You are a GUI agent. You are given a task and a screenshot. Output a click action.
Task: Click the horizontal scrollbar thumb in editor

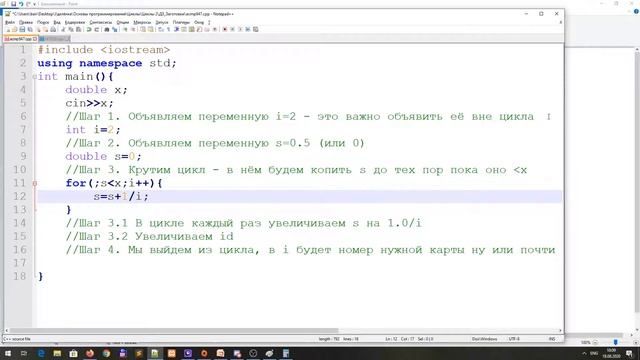(x=173, y=331)
